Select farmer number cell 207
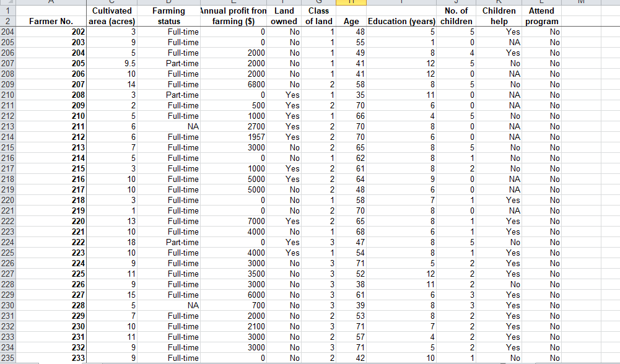The image size is (620, 364). [x=51, y=84]
